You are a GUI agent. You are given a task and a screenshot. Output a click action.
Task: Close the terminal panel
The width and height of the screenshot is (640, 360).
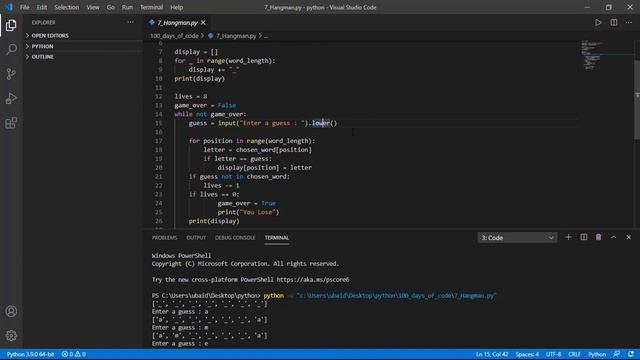(629, 237)
